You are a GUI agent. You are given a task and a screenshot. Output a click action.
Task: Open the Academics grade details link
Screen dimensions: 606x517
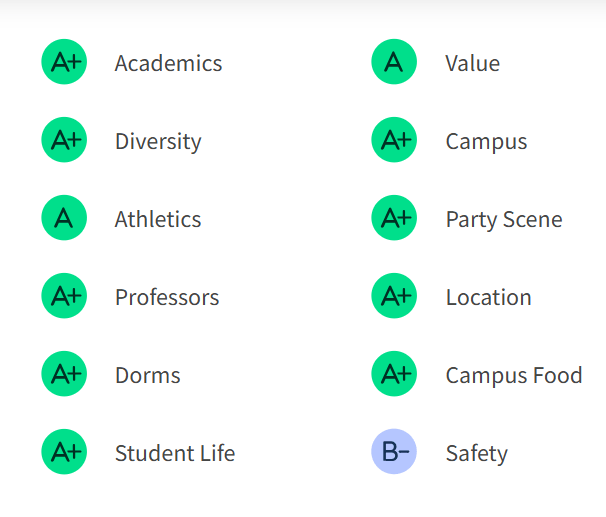point(168,63)
